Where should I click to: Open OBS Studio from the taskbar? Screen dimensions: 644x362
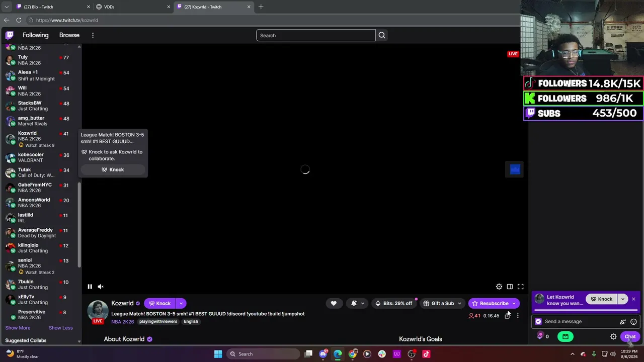click(412, 354)
